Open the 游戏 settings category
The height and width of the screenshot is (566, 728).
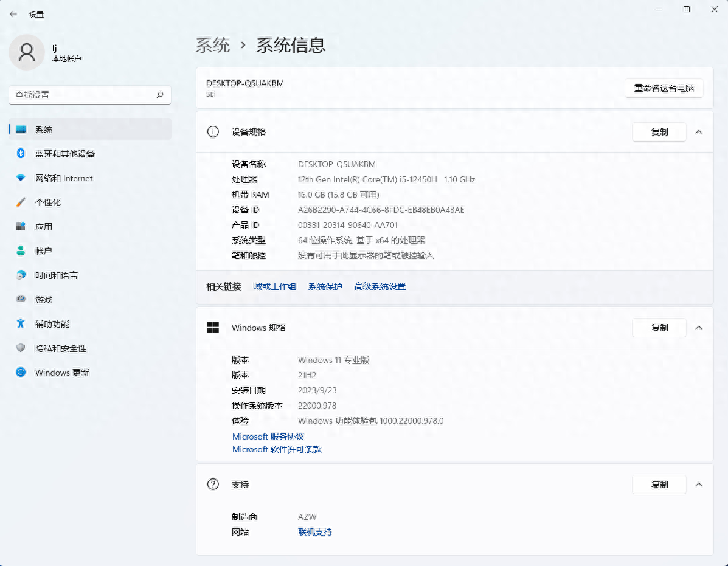point(90,300)
